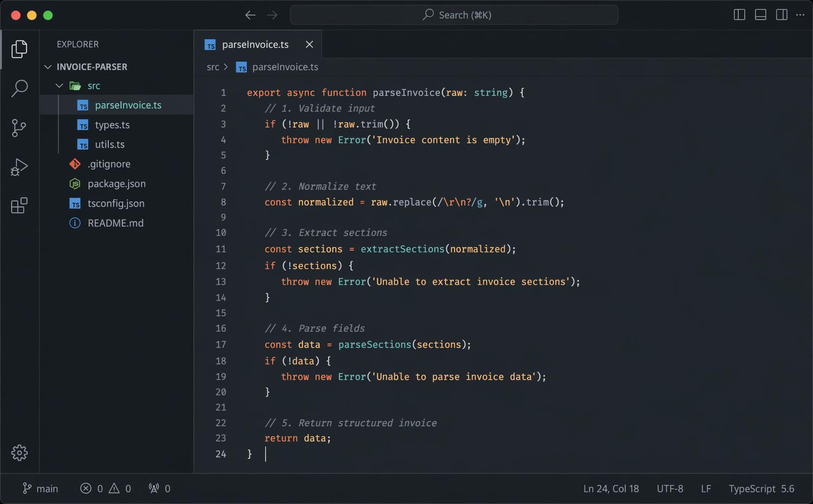Open the TypeScript language mode selector
Screen dimensions: 813x504
click(x=752, y=488)
